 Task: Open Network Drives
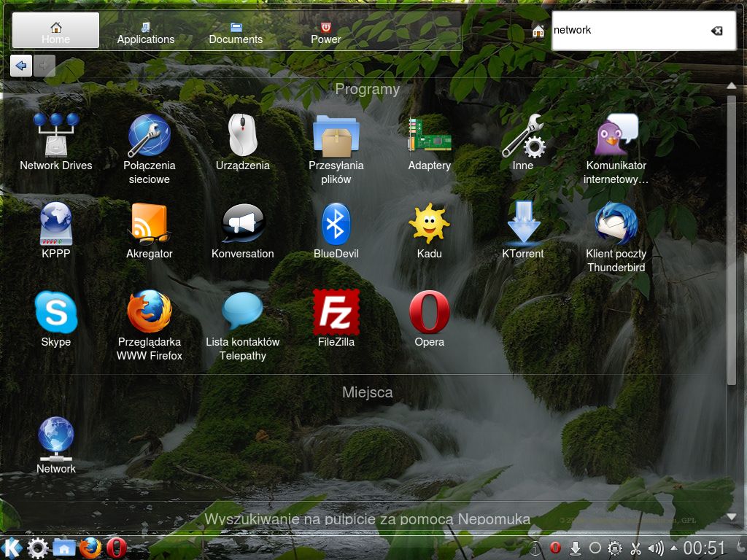(x=55, y=142)
